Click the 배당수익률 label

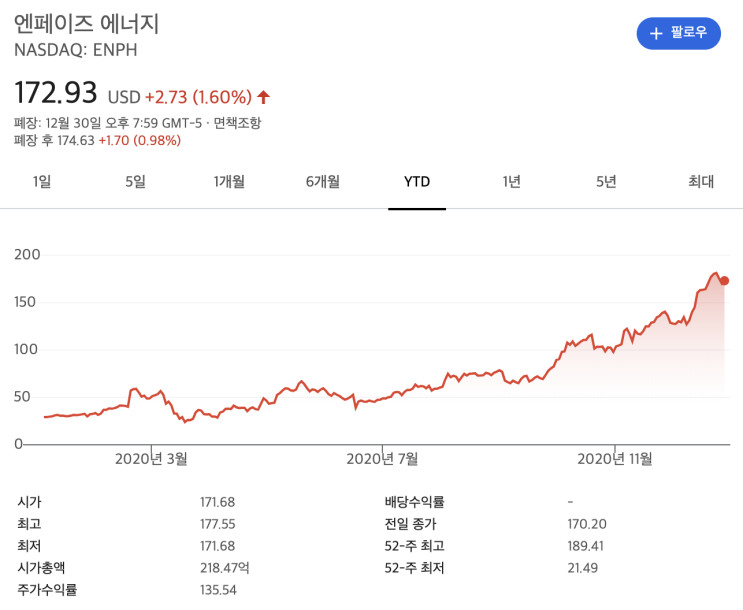click(x=415, y=502)
